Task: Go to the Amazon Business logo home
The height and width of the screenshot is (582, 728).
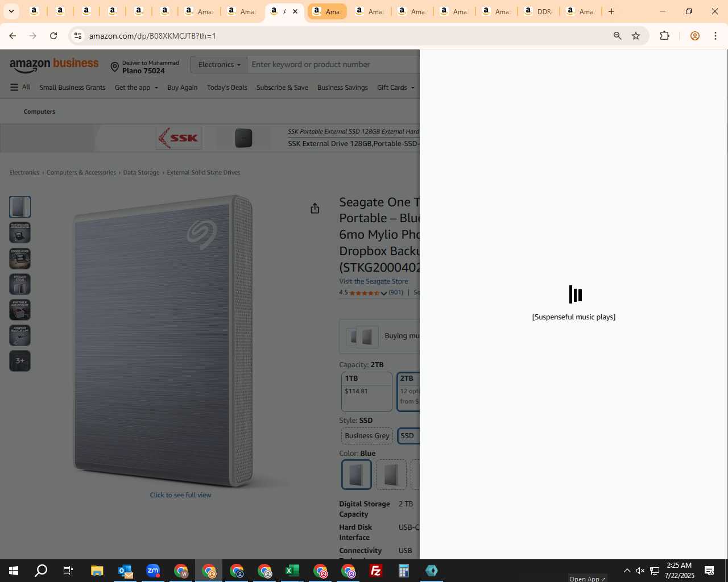Action: point(54,65)
